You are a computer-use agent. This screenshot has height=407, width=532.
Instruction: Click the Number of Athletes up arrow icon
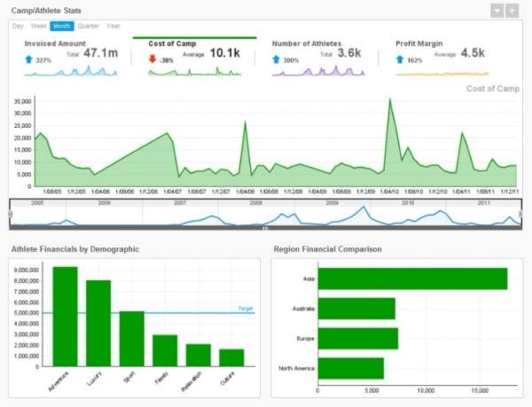pos(276,59)
